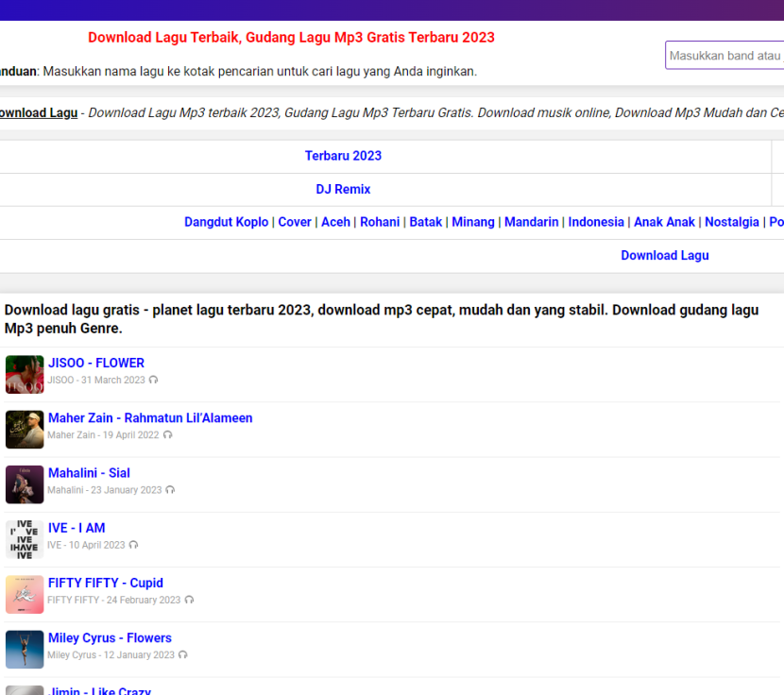
Task: Click the IVE I AM album thumbnail
Action: (x=25, y=539)
